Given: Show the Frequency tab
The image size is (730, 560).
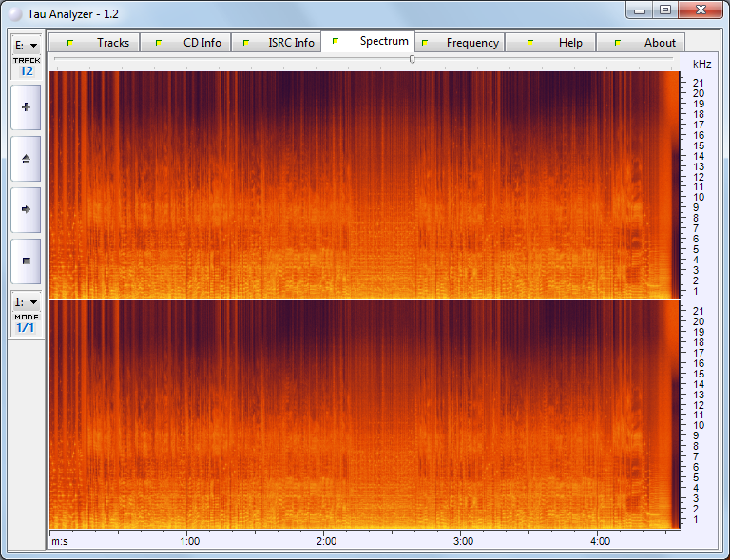Looking at the screenshot, I should (x=463, y=43).
